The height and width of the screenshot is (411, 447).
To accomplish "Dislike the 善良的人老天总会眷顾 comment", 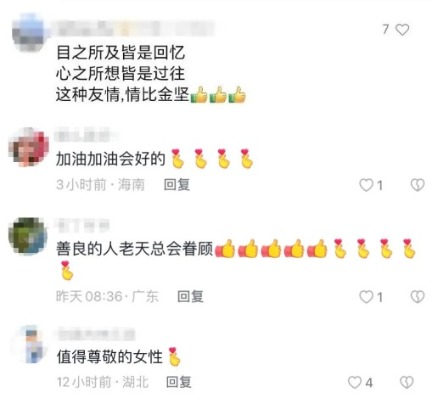I will tap(417, 297).
